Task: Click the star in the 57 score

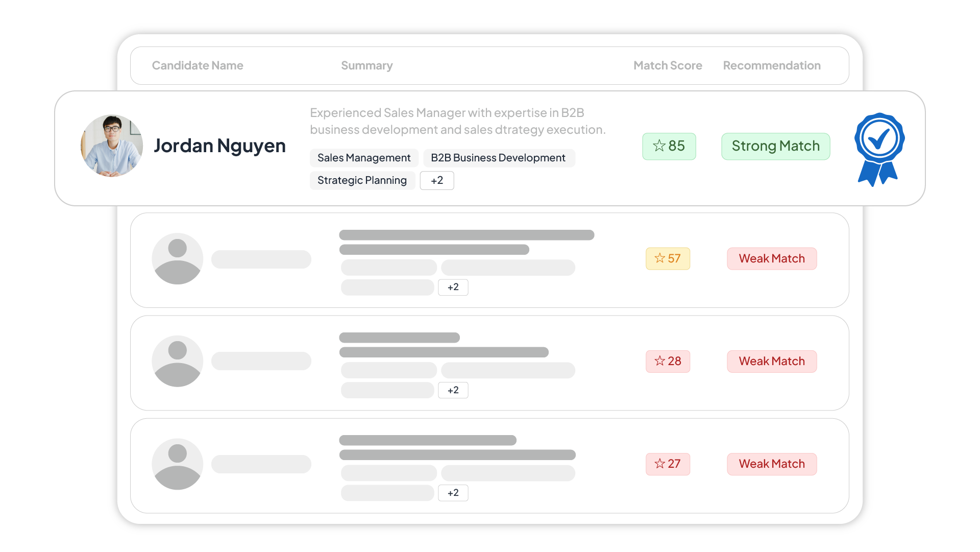Action: click(x=660, y=258)
